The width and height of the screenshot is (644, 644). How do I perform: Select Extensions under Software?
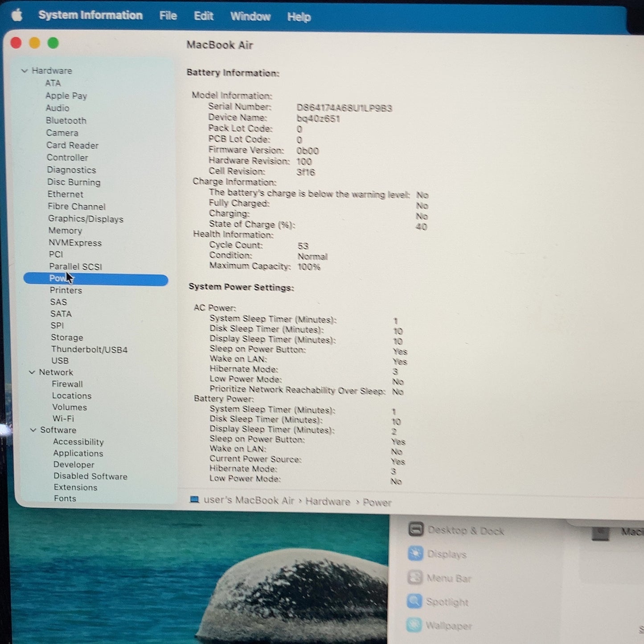[x=76, y=488]
